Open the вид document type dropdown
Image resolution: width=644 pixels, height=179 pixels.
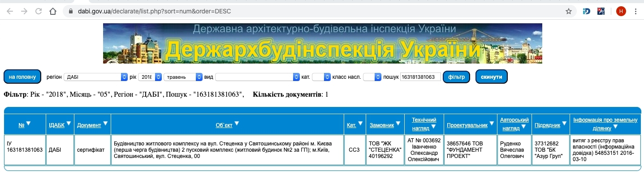[257, 77]
